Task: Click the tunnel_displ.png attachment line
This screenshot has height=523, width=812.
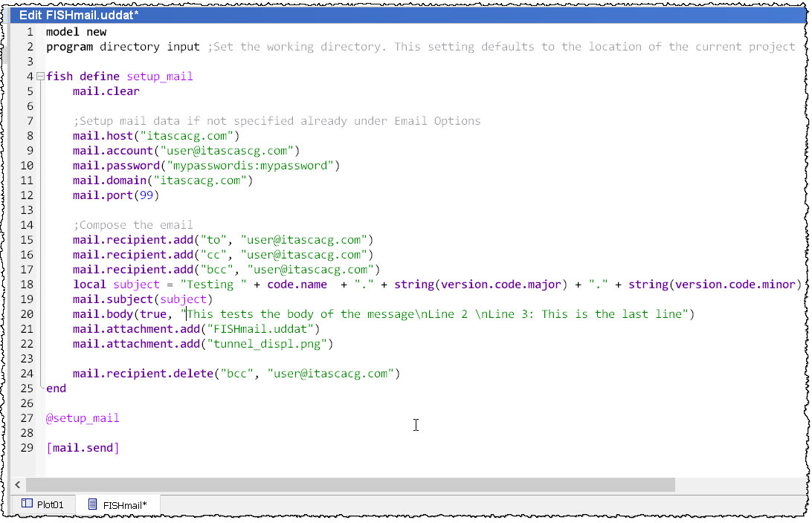Action: pos(203,344)
